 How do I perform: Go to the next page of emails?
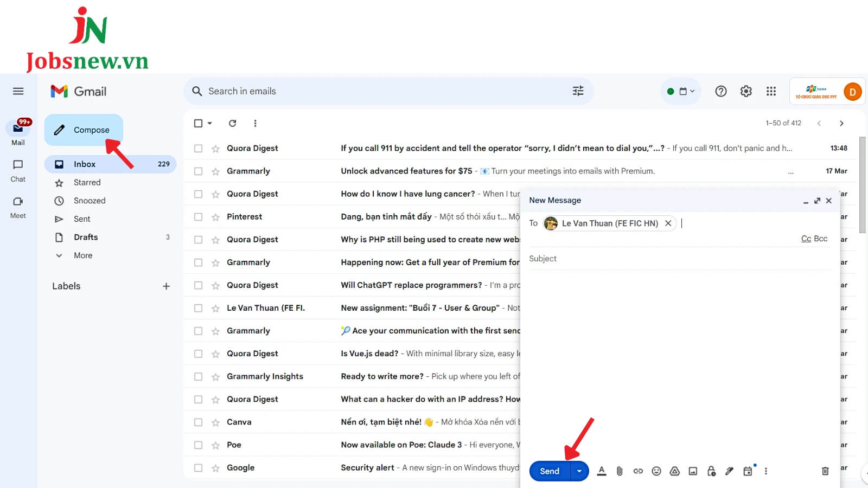[841, 124]
